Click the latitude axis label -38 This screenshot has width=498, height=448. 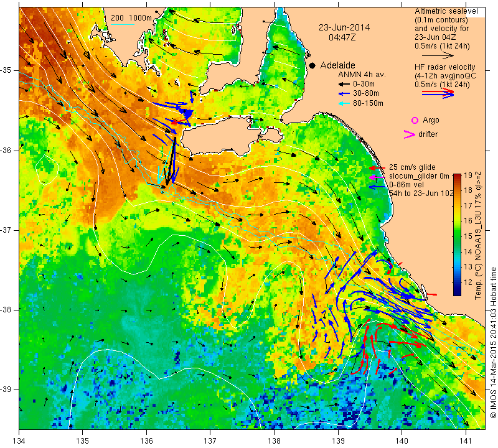pos(6,310)
